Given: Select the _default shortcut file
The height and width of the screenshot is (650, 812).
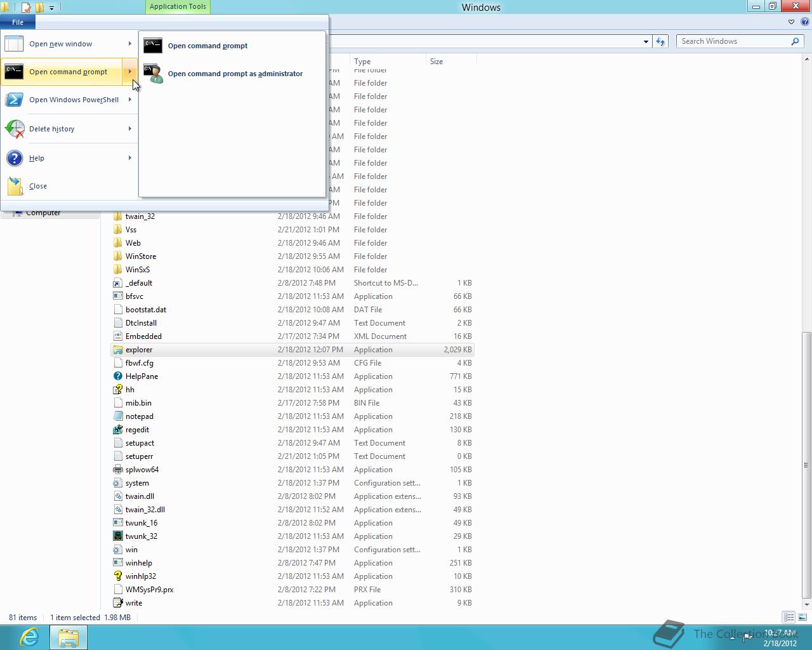Looking at the screenshot, I should coord(139,283).
